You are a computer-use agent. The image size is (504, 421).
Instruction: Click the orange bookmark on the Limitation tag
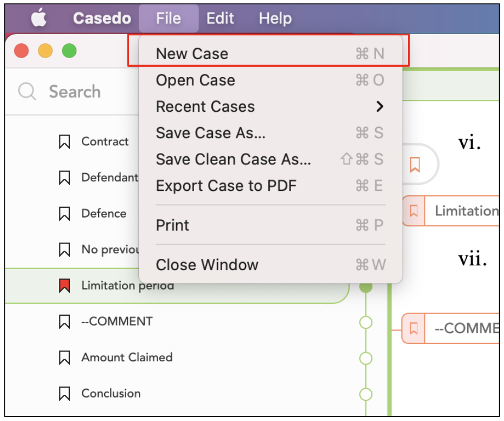(x=413, y=211)
